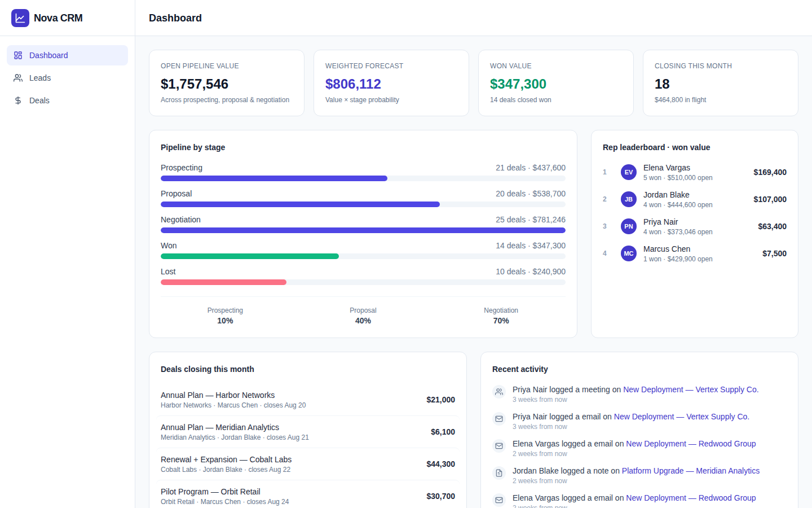Click the $44,300 deal amount
The width and height of the screenshot is (812, 508).
pyautogui.click(x=440, y=464)
